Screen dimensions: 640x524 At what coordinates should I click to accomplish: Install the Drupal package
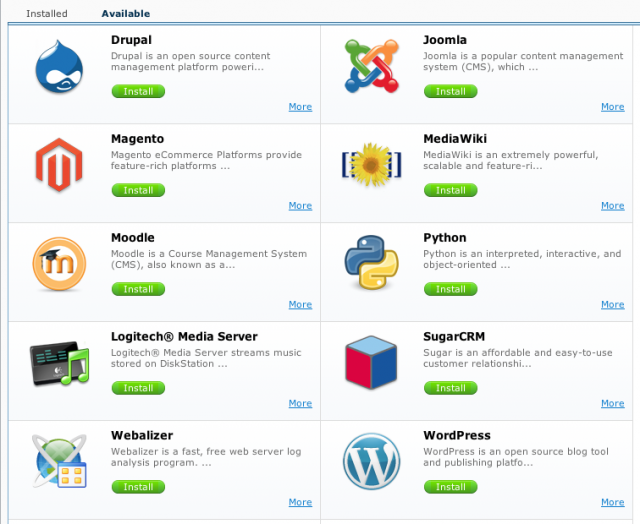point(138,91)
